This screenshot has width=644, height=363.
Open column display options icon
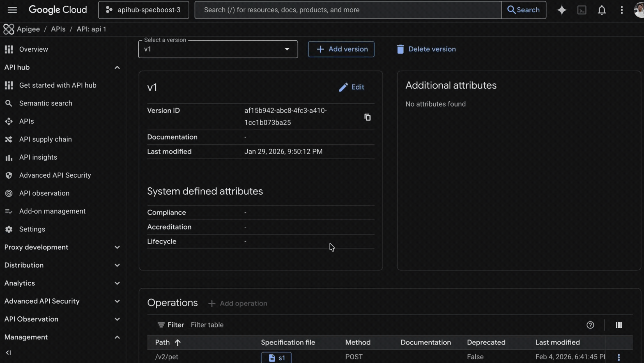(x=618, y=325)
